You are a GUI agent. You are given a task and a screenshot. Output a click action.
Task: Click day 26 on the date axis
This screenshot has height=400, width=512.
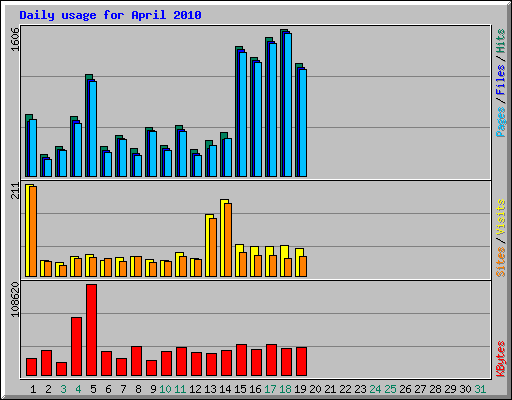coord(405,389)
